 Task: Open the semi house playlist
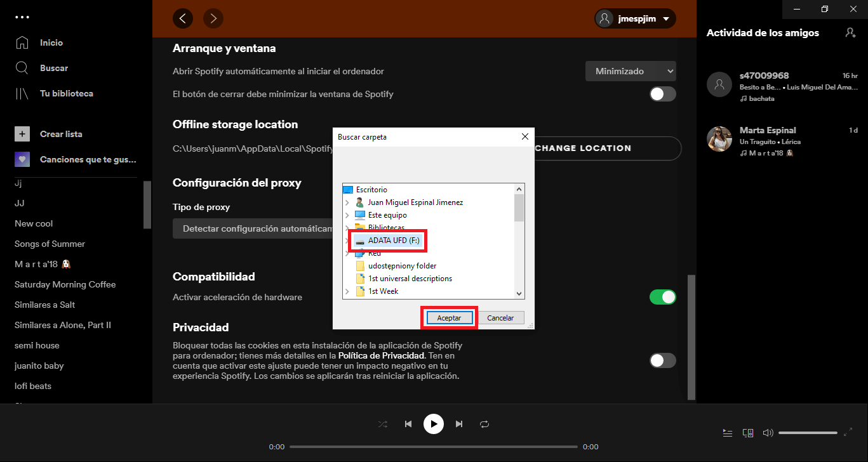tap(37, 345)
